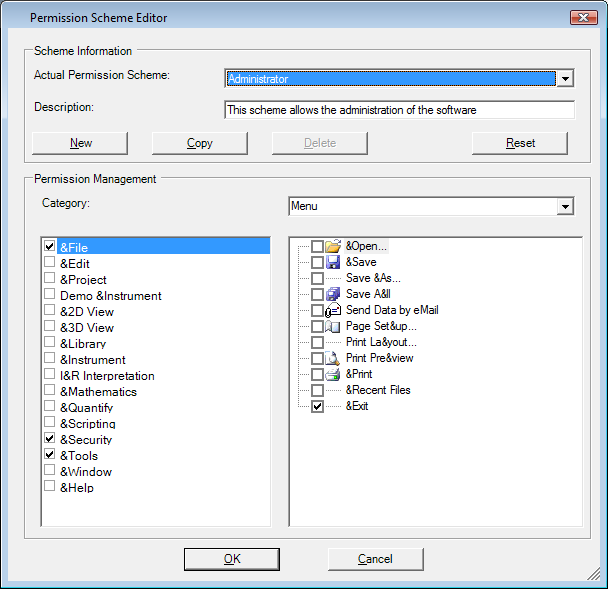Click the Save All icon
Image resolution: width=608 pixels, height=589 pixels.
pos(334,294)
